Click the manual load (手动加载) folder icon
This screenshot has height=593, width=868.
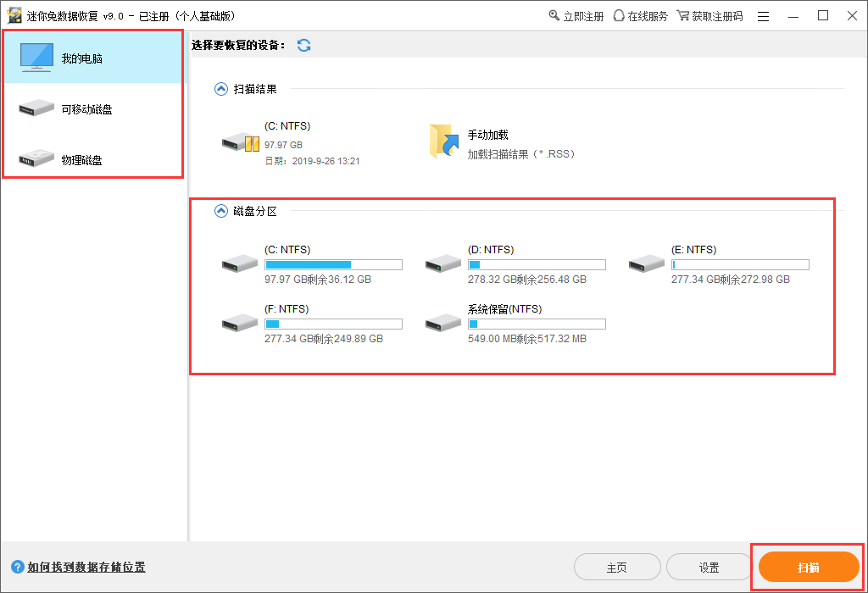point(444,141)
